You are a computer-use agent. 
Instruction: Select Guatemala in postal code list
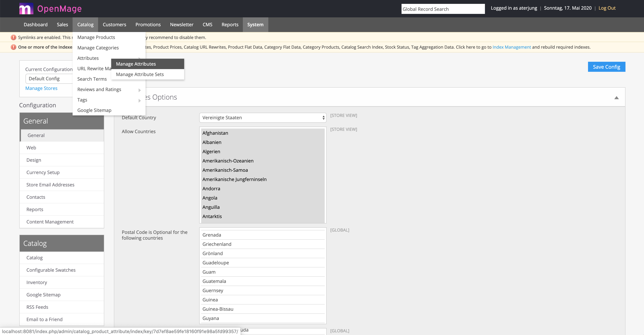point(263,281)
